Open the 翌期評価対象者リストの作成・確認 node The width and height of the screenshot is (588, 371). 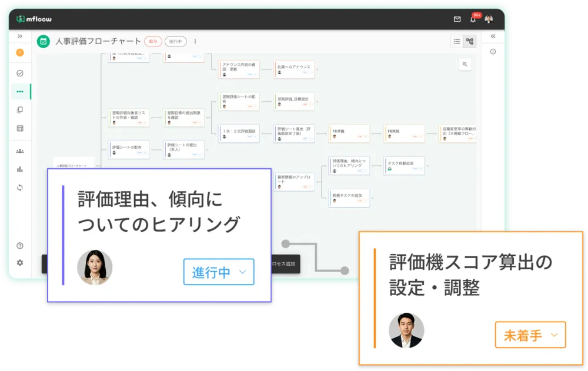pyautogui.click(x=129, y=118)
